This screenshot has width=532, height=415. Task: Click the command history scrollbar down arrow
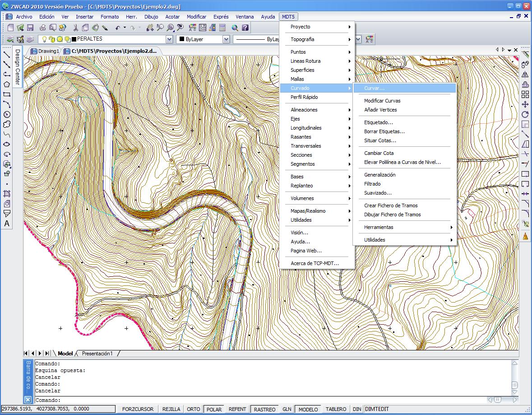coord(515,392)
